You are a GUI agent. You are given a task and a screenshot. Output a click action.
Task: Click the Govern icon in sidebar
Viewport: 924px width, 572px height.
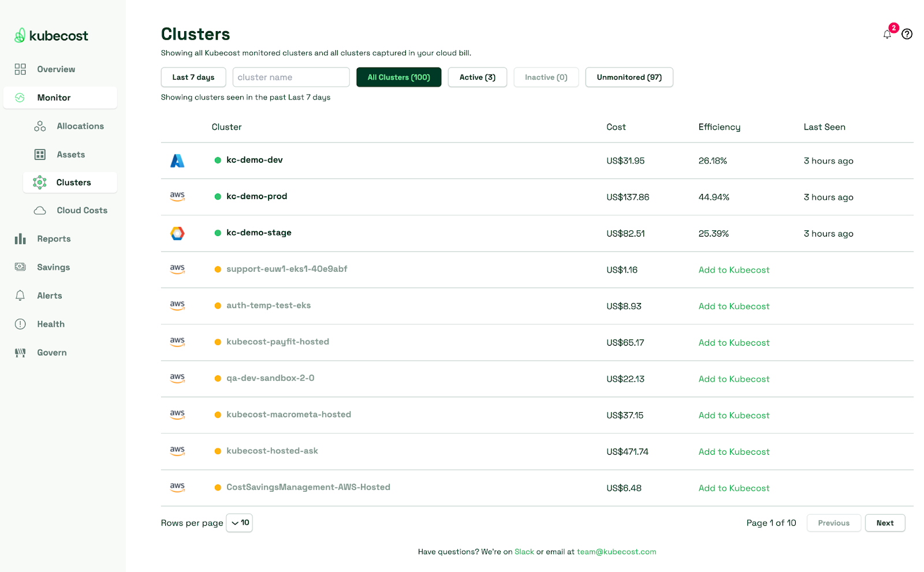(x=20, y=353)
